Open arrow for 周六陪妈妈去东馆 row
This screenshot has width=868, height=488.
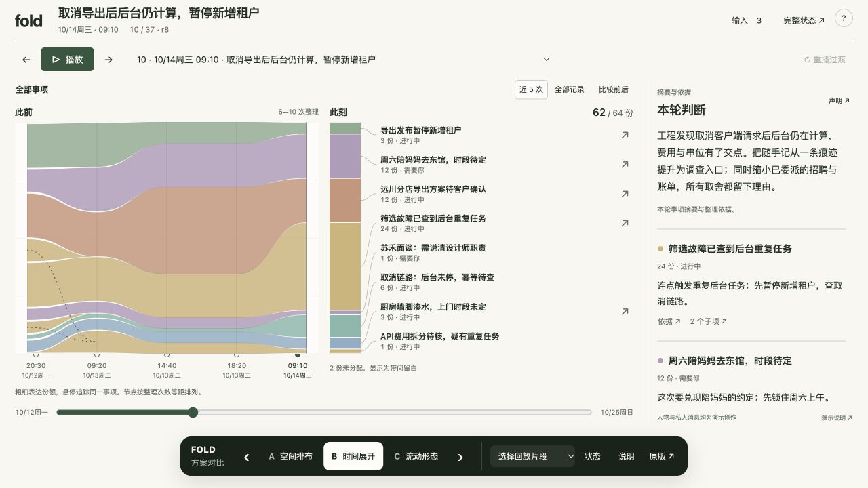(x=625, y=164)
